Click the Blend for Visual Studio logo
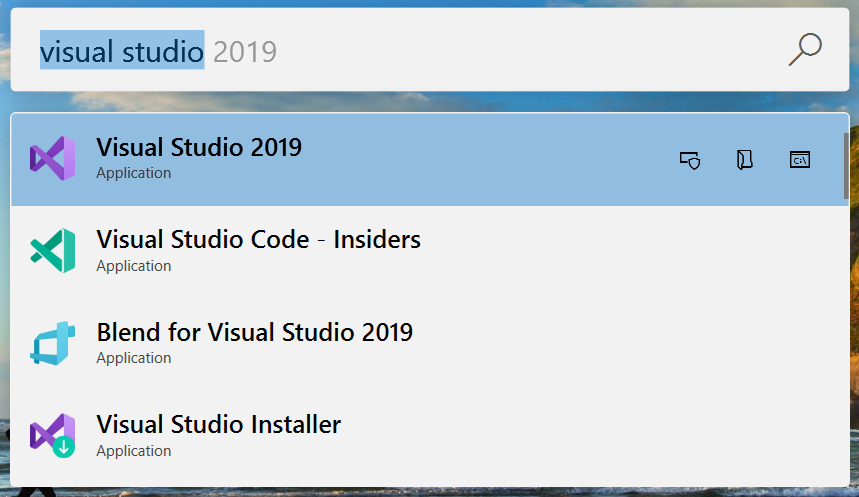The image size is (859, 497). [53, 343]
